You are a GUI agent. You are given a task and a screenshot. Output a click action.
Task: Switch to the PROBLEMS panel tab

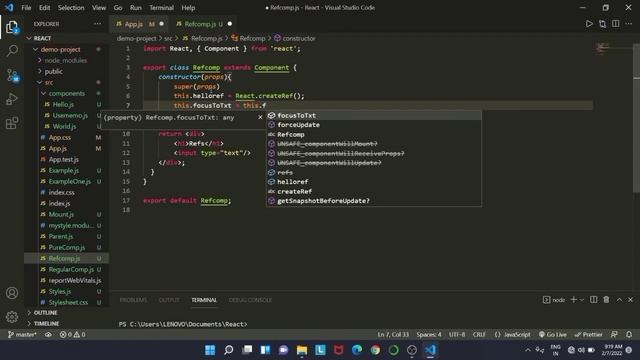(x=133, y=300)
